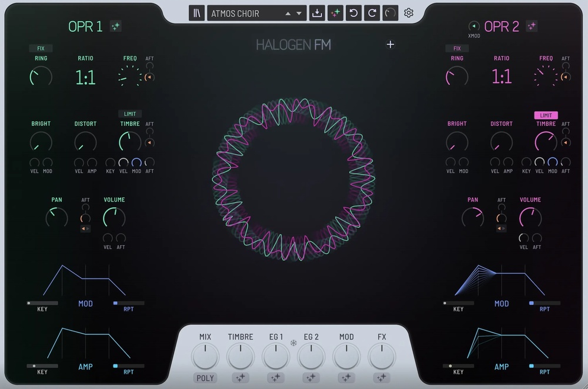588x389 pixels.
Task: Click the randomize sparkle icon beside OPR 1
Action: pos(116,26)
